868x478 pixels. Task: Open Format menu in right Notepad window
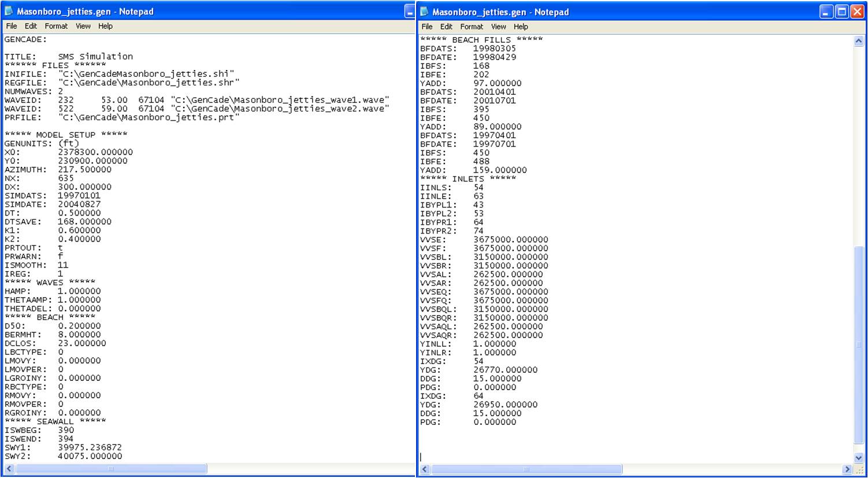(x=472, y=27)
